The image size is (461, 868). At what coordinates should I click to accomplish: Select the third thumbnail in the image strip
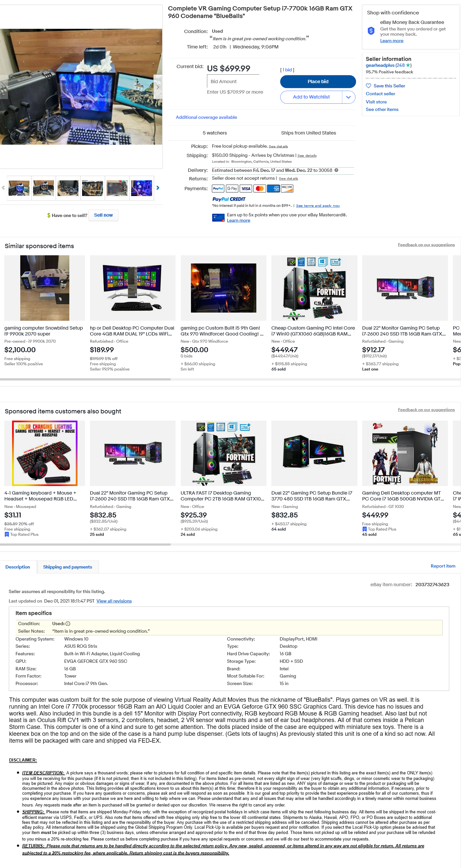point(68,188)
